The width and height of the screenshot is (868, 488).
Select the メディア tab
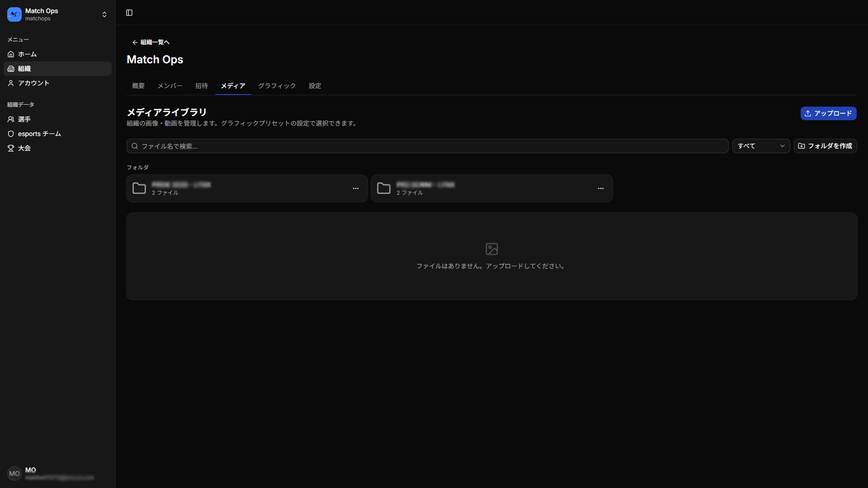[x=233, y=86]
